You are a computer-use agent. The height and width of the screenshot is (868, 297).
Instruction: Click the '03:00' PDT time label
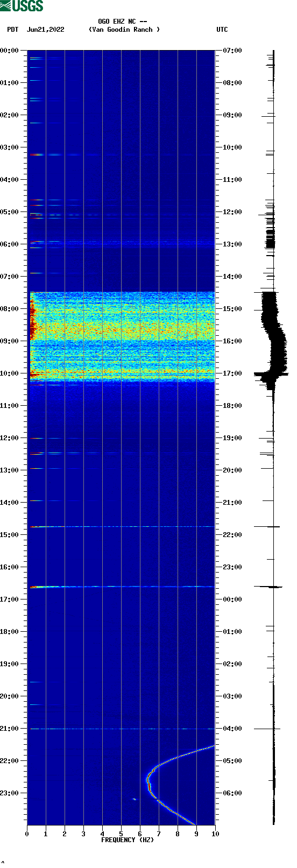[x=10, y=147]
